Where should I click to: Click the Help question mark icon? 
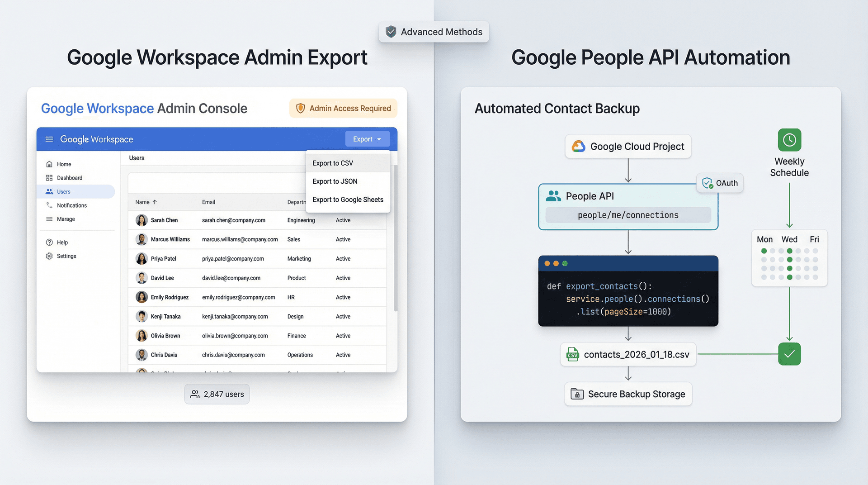[x=49, y=242]
